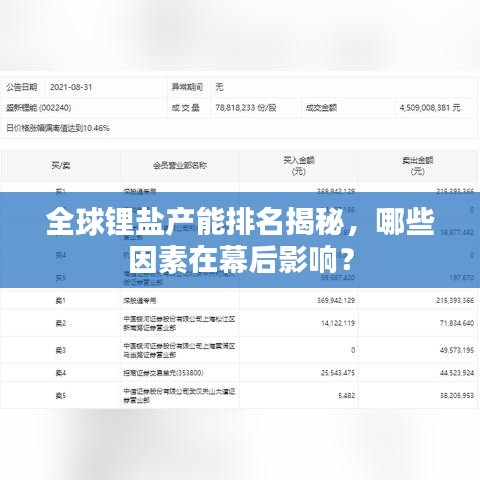This screenshot has width=480, height=480.
Task: Click sell amount 44,523,924
Action: pyautogui.click(x=457, y=373)
